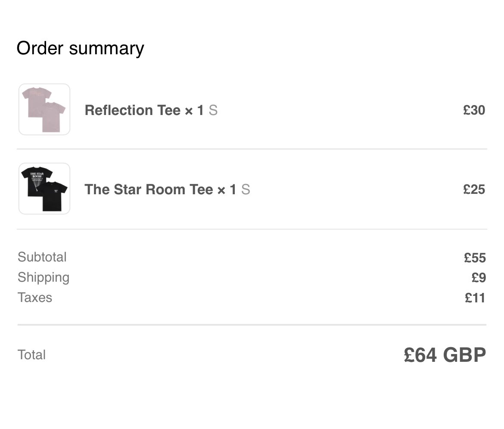
Task: Click the £64 GBP total amount
Action: click(x=445, y=355)
